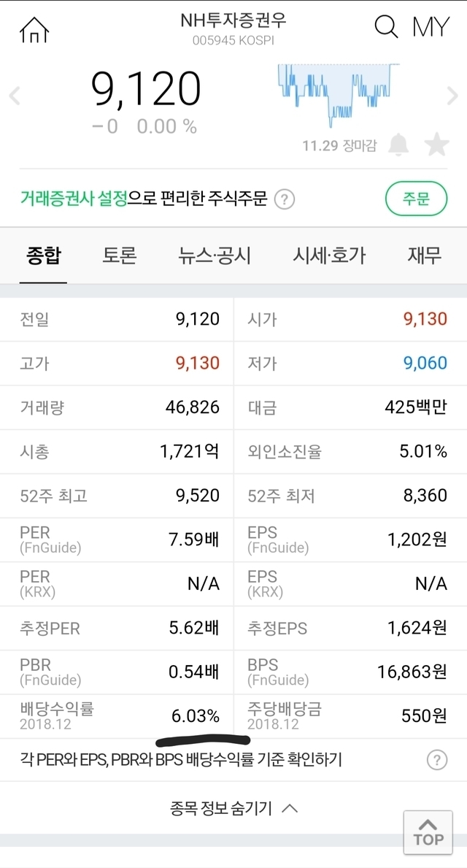
Task: Tap the price alert bell icon
Action: [398, 145]
